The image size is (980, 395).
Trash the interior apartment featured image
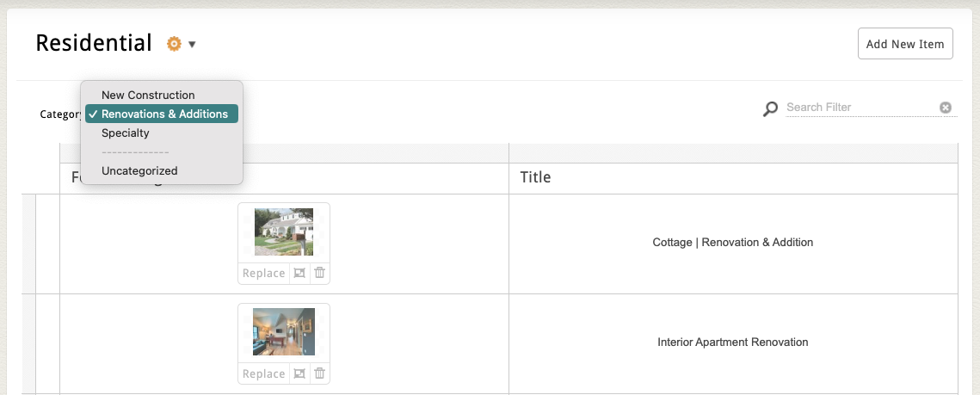(x=319, y=373)
